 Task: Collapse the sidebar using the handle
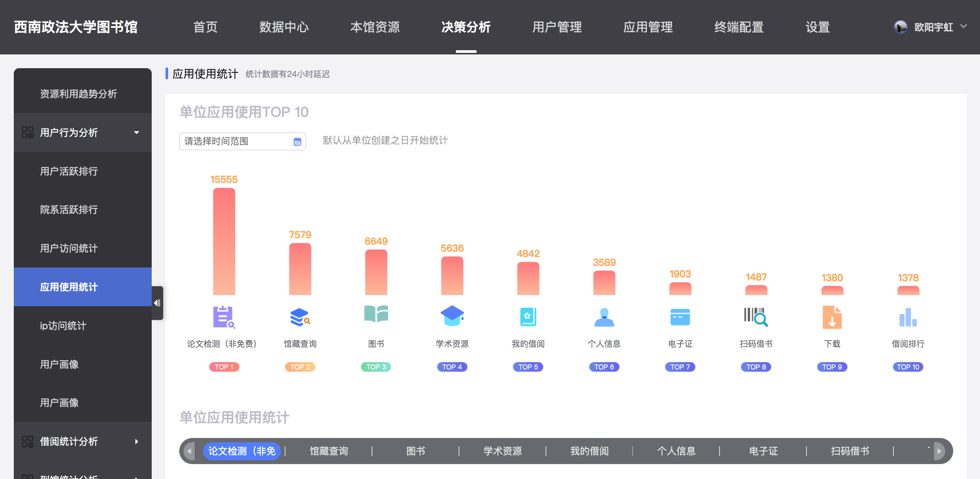tap(157, 303)
